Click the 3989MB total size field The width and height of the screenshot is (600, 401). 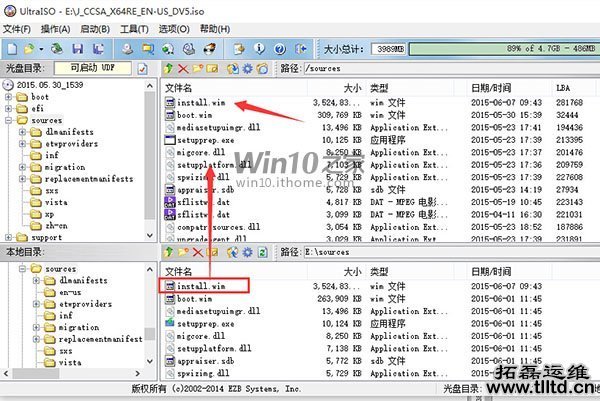click(x=389, y=49)
